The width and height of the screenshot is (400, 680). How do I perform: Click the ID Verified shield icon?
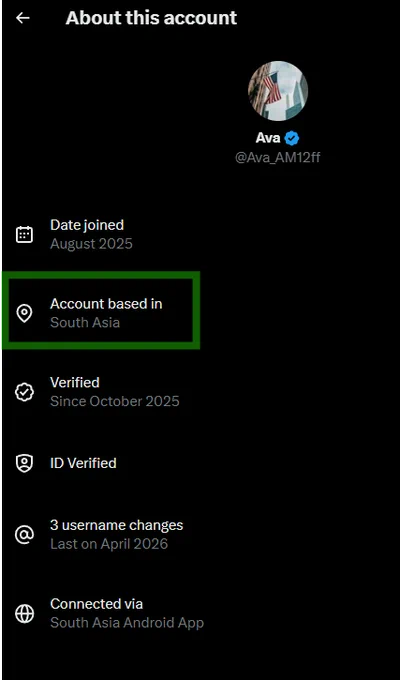(24, 463)
